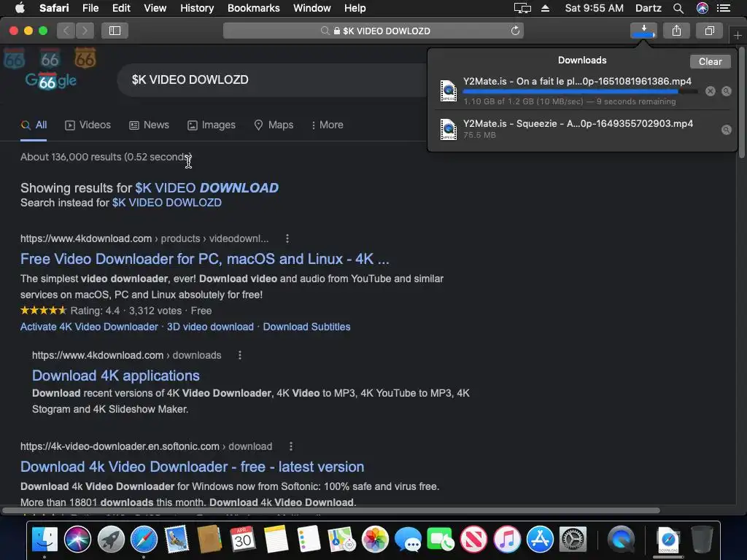Open Download 4k Video Downloader softonic result

[x=193, y=467]
